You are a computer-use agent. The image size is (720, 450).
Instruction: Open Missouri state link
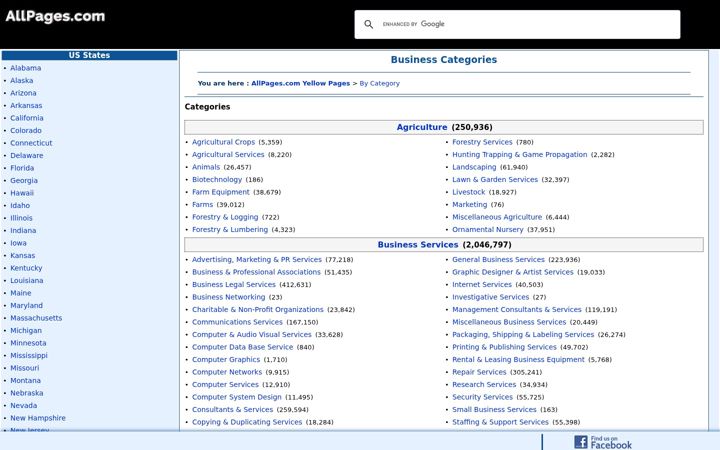pyautogui.click(x=25, y=368)
